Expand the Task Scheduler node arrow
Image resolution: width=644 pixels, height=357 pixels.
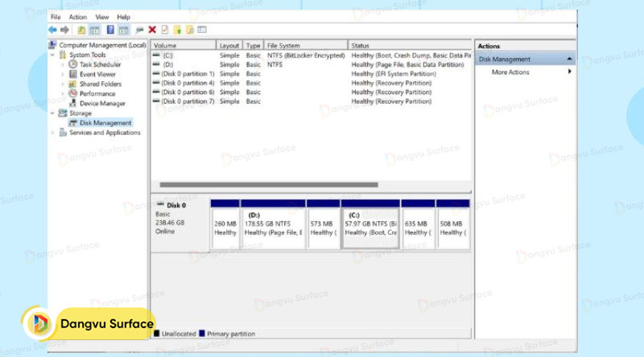coord(63,64)
